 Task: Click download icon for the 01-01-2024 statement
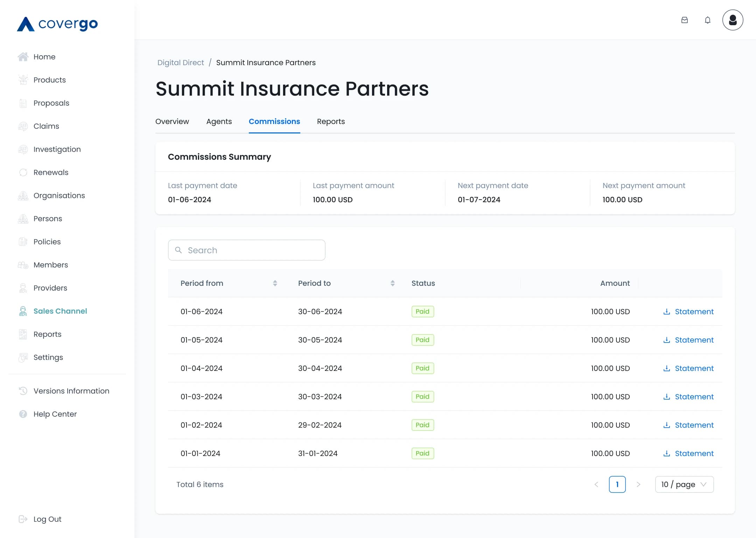[x=667, y=453]
